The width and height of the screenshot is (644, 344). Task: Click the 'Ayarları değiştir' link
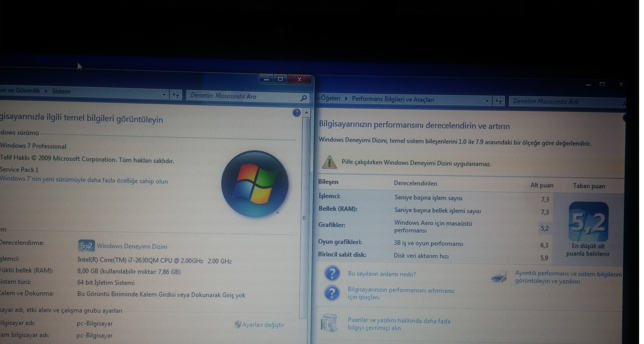coord(263,325)
